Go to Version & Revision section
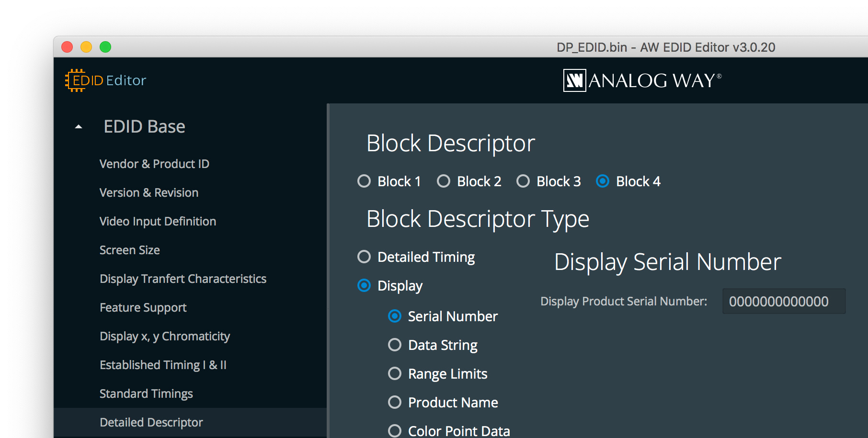This screenshot has width=868, height=438. (149, 193)
